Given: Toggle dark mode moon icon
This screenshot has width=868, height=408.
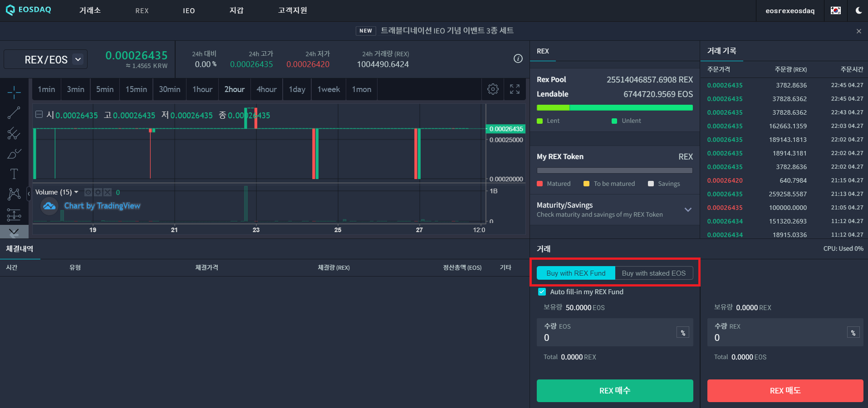Looking at the screenshot, I should pos(858,10).
